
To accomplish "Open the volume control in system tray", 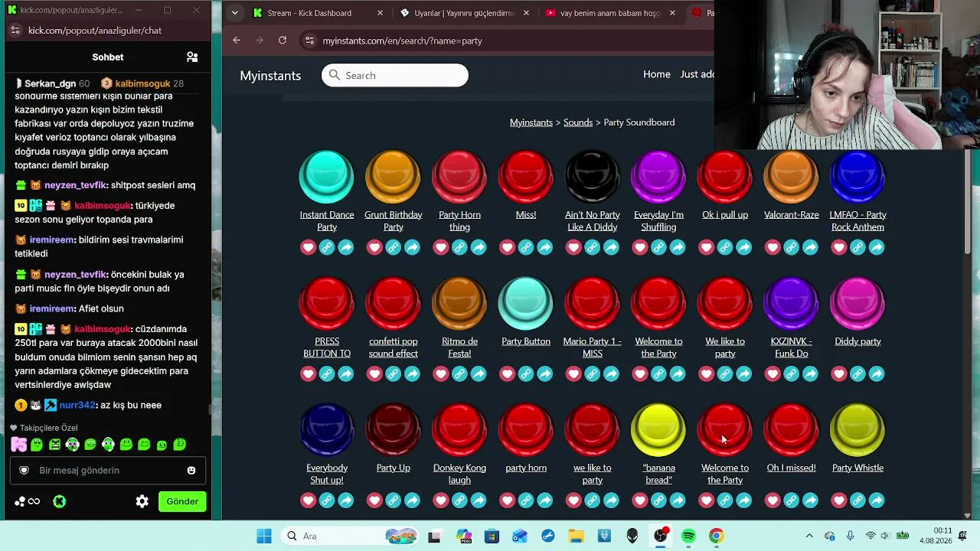I will 885,536.
